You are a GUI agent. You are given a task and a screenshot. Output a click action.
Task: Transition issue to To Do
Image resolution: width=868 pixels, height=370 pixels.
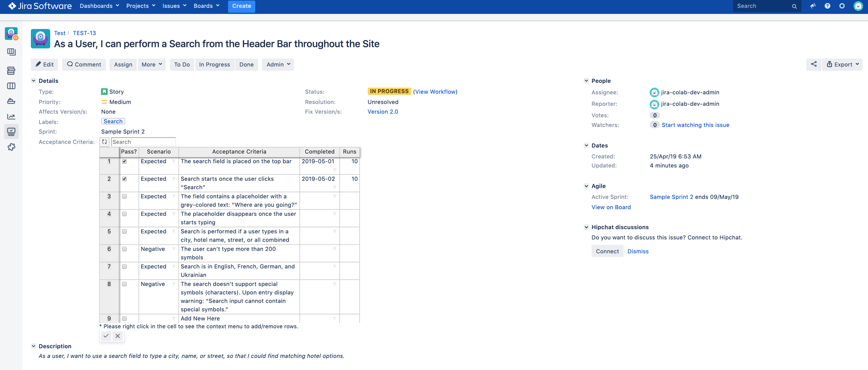point(182,65)
